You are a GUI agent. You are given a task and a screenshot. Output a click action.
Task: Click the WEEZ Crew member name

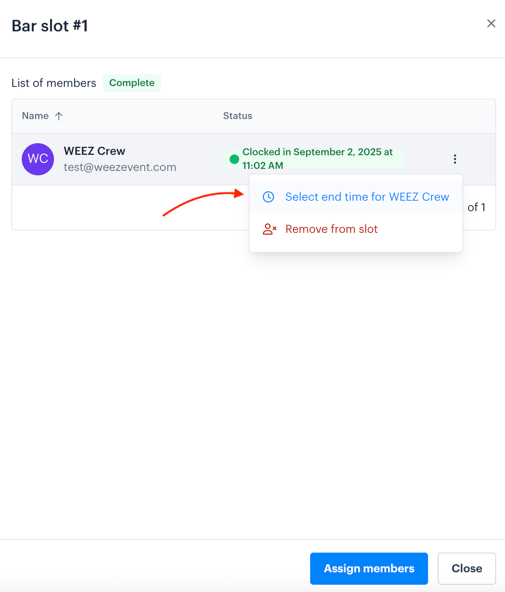pos(94,151)
